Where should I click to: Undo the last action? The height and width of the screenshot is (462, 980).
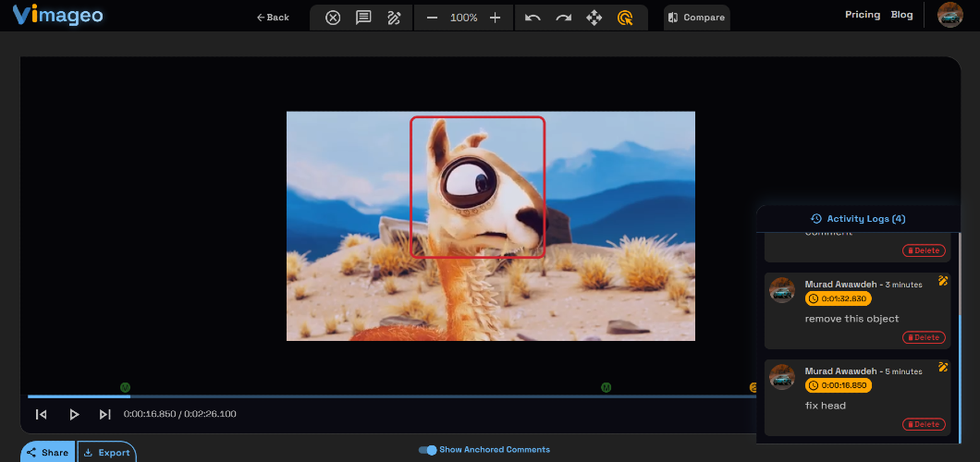coord(533,18)
